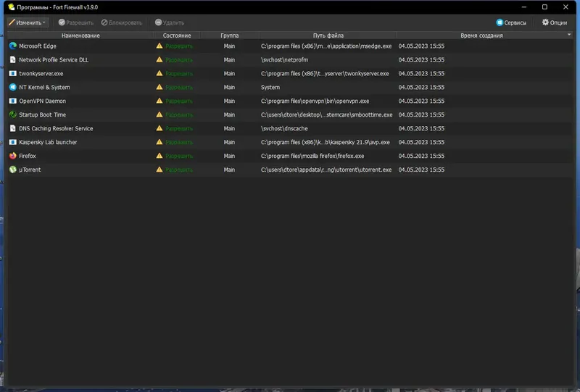580x392 pixels.
Task: Click the avp.exe file path cell
Action: pyautogui.click(x=326, y=142)
